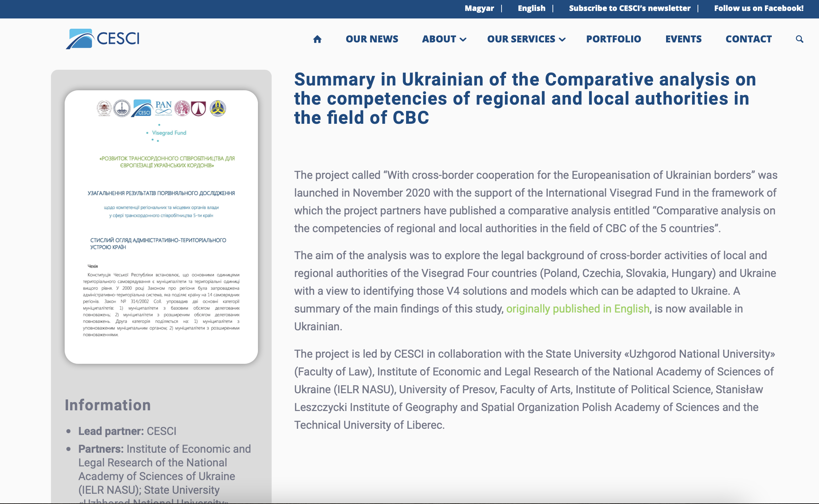The image size is (819, 504).
Task: Open the Events menu item
Action: [x=683, y=39]
